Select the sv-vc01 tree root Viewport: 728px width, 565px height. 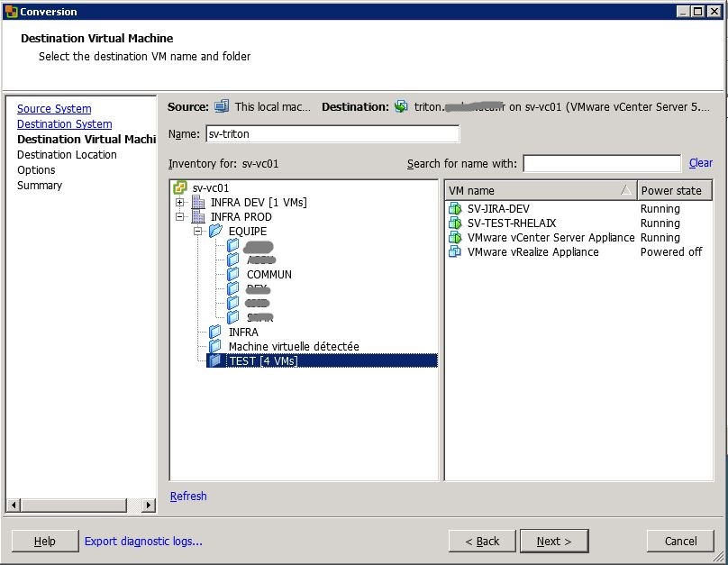(x=210, y=188)
